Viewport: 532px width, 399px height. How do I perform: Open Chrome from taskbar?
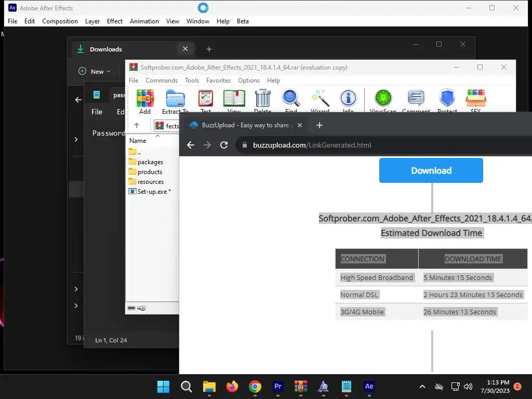[x=255, y=387]
